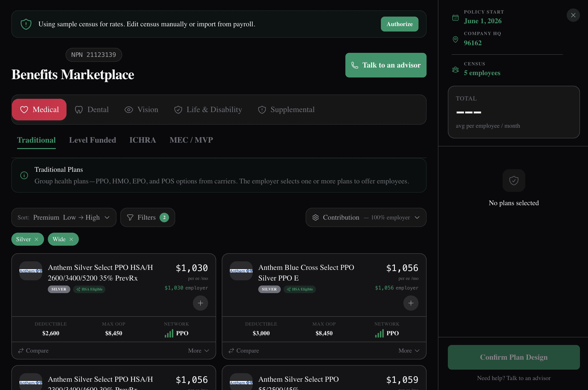Open the Contribution 100% employer dropdown
This screenshot has width=588, height=390.
point(366,217)
